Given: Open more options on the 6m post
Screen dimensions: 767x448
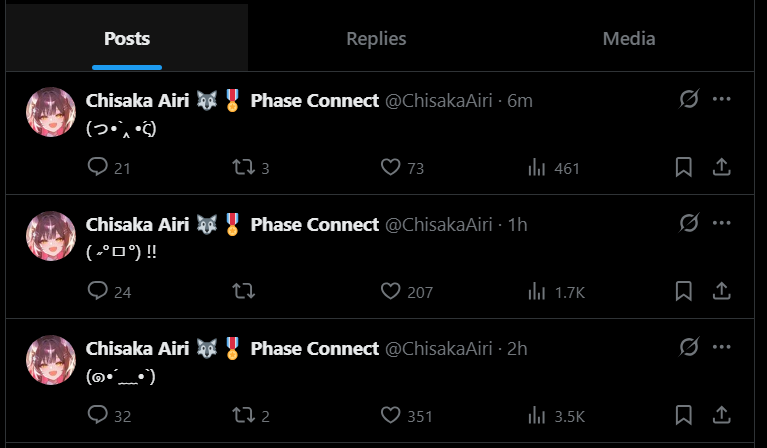Looking at the screenshot, I should tap(722, 99).
